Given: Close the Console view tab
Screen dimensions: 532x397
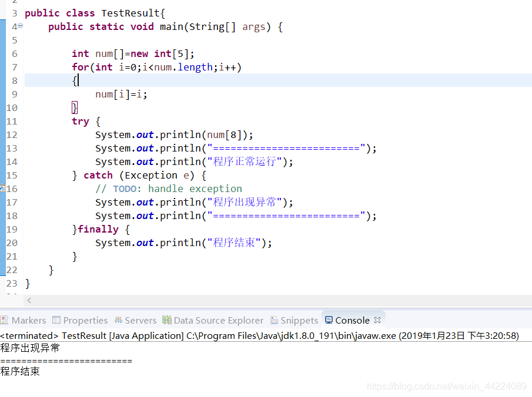Looking at the screenshot, I should point(377,320).
